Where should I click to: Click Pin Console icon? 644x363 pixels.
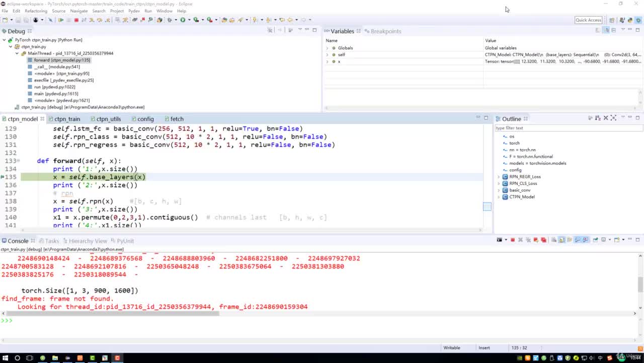(595, 240)
